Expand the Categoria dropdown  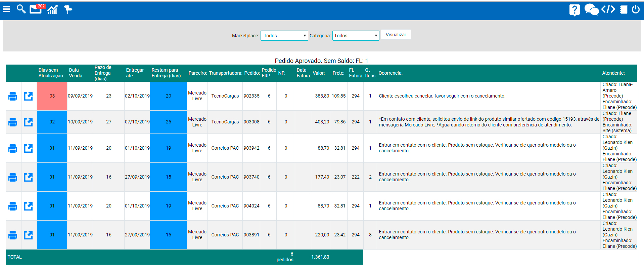(356, 36)
